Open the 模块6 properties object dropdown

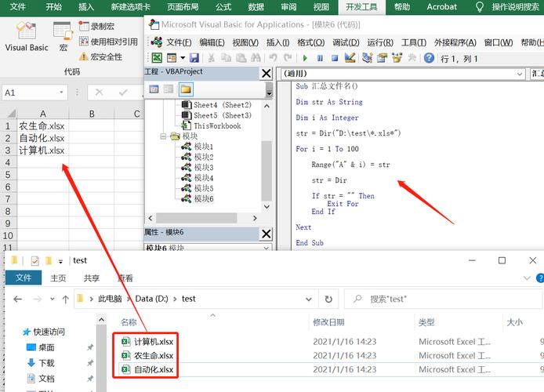tap(266, 248)
